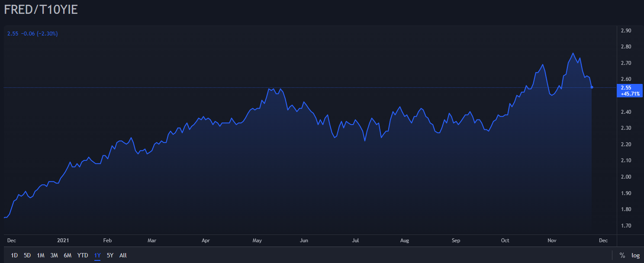Switch chart to 5D range
This screenshot has height=263, width=644.
pyautogui.click(x=27, y=255)
